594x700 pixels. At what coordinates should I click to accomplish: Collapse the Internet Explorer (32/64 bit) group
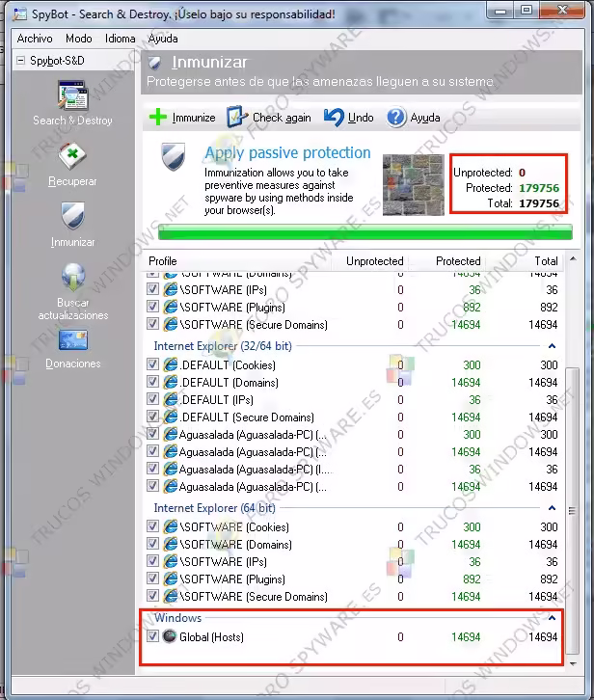pyautogui.click(x=552, y=346)
